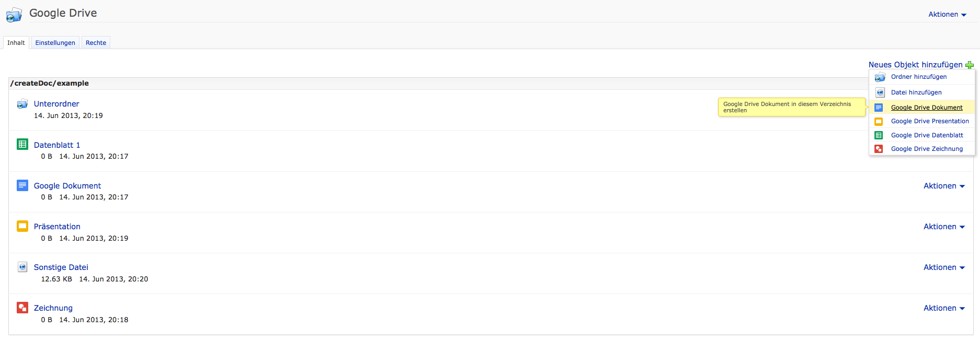Select Google Drive Datenblatt menu entry
980x341 pixels.
[x=927, y=135]
